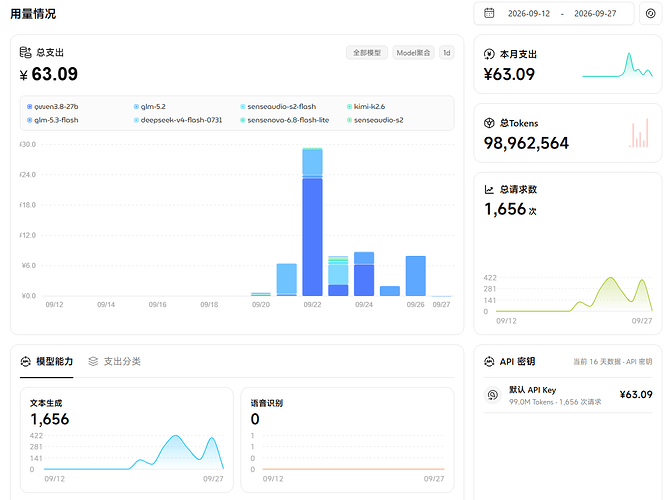Open the 1d interval dropdown
The image size is (667, 500).
[447, 53]
